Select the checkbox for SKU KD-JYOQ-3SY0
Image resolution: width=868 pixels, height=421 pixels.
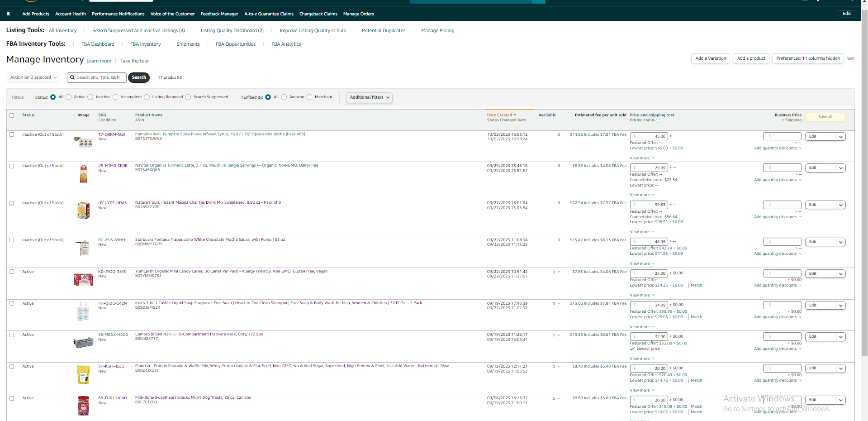click(x=12, y=272)
